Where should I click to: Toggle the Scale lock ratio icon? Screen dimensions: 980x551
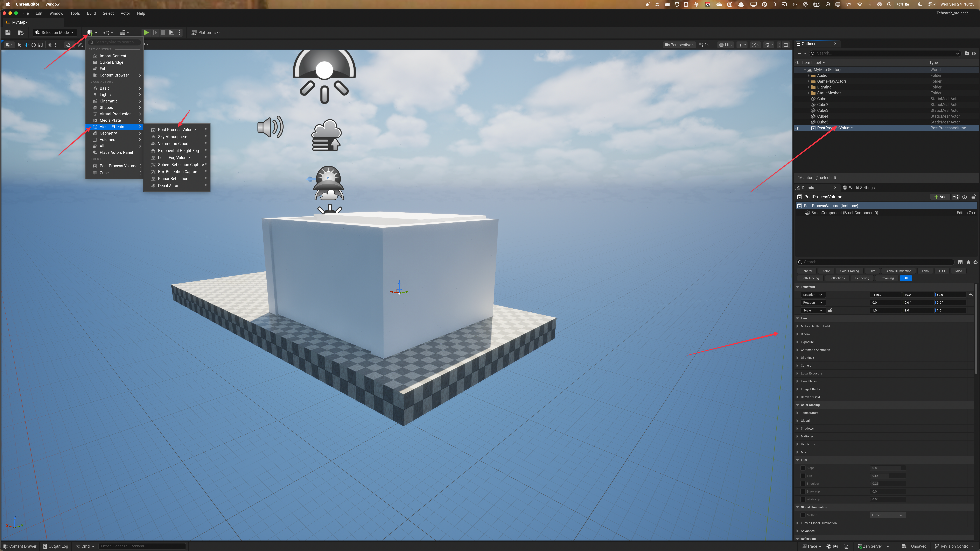pyautogui.click(x=830, y=311)
